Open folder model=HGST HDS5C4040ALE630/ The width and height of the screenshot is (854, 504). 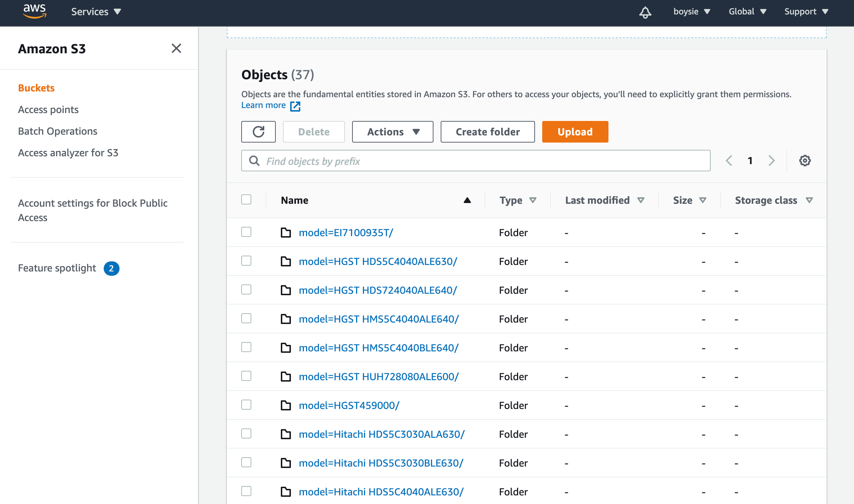click(x=378, y=261)
